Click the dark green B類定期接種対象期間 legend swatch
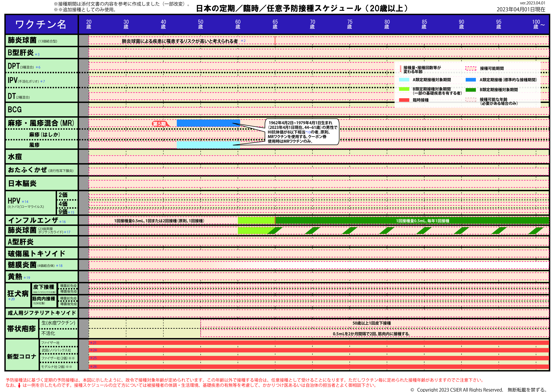Viewport: 555px width, 392px height. coord(471,90)
